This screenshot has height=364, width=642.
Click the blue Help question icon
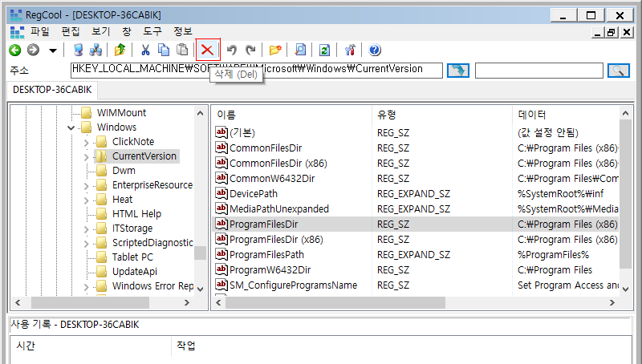point(375,51)
